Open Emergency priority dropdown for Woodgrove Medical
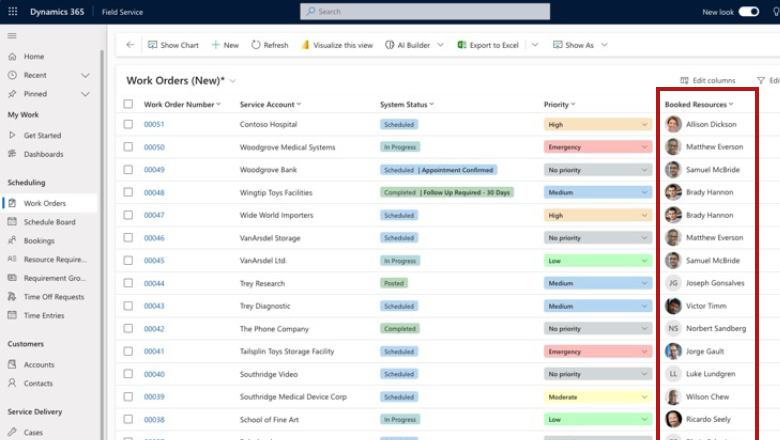 pyautogui.click(x=644, y=147)
